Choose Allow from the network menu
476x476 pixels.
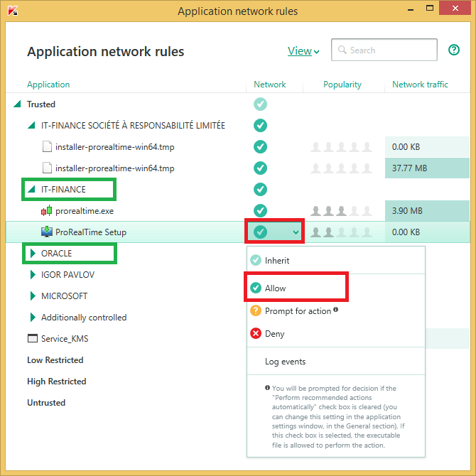coord(336,288)
